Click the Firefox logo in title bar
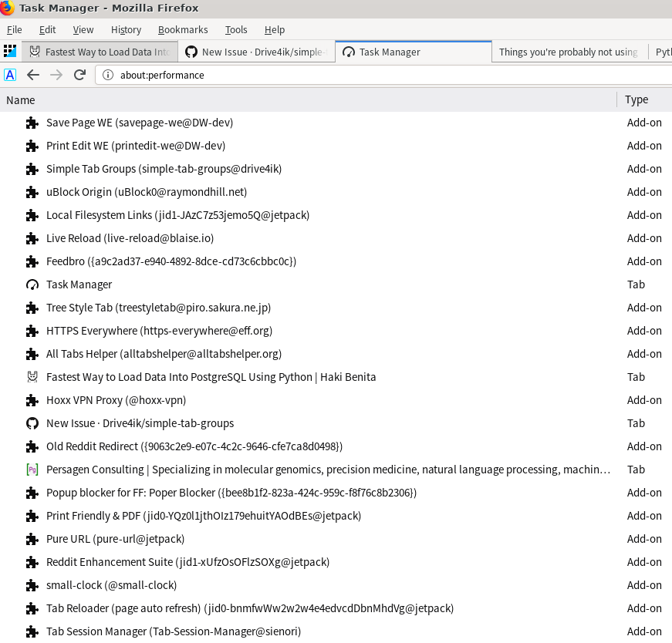This screenshot has width=672, height=643. coord(6,8)
